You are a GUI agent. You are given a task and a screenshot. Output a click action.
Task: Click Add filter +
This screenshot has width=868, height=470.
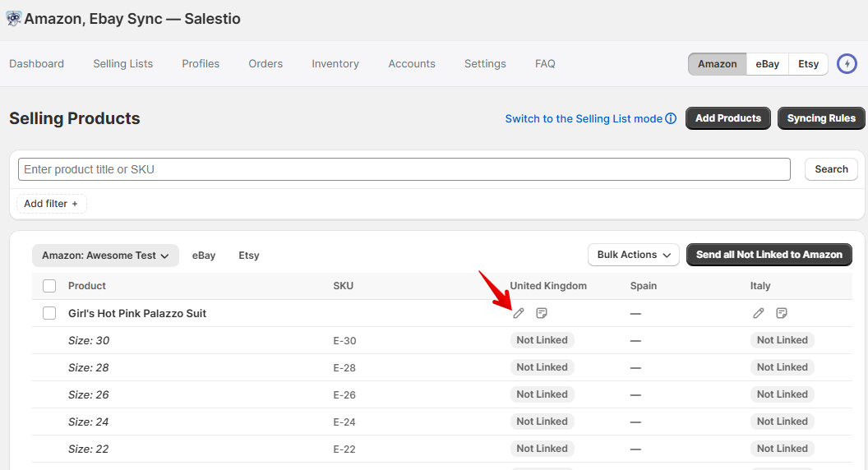pyautogui.click(x=51, y=204)
